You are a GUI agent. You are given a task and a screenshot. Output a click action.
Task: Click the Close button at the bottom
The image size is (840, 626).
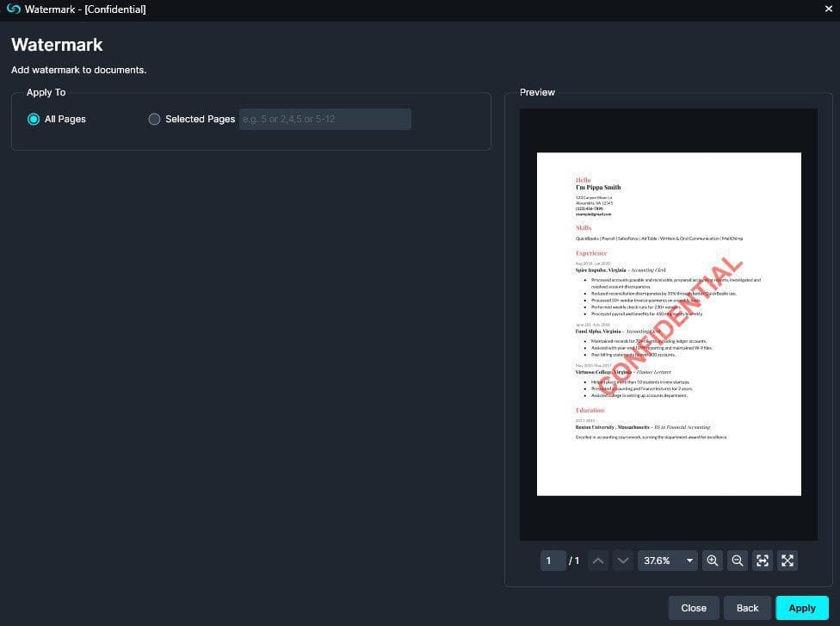point(694,608)
